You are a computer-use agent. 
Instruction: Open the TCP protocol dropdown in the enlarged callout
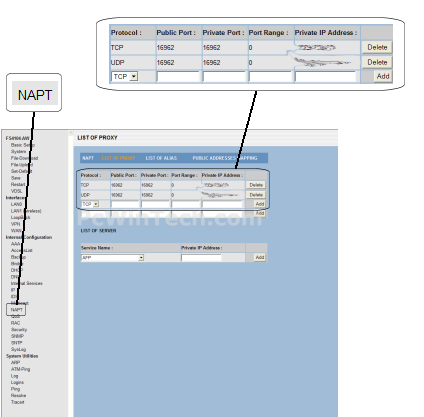[x=124, y=77]
